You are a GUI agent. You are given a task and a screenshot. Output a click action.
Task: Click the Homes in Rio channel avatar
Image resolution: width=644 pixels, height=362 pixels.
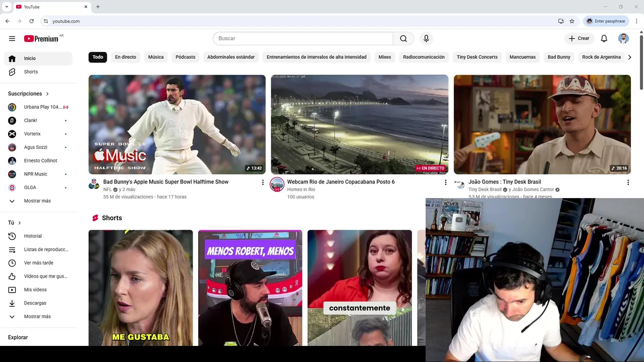[277, 185]
